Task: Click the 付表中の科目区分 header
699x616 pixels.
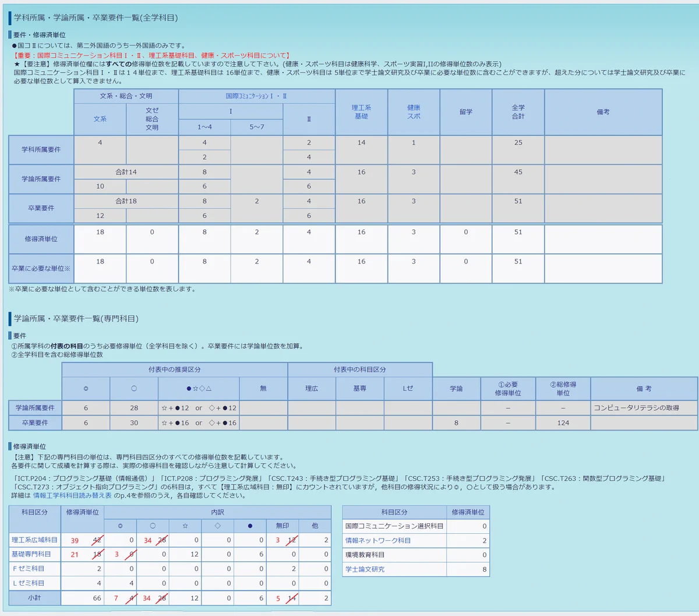Action: [x=360, y=369]
